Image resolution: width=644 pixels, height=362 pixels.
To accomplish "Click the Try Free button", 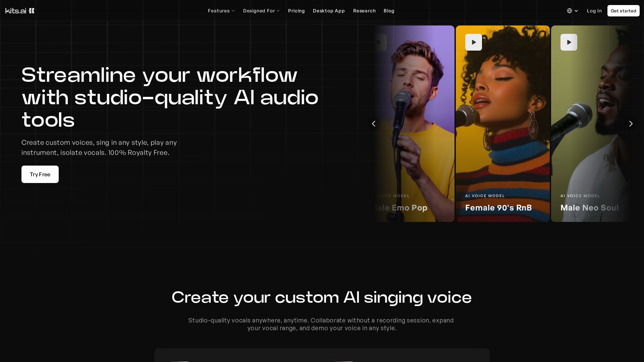I will point(40,174).
